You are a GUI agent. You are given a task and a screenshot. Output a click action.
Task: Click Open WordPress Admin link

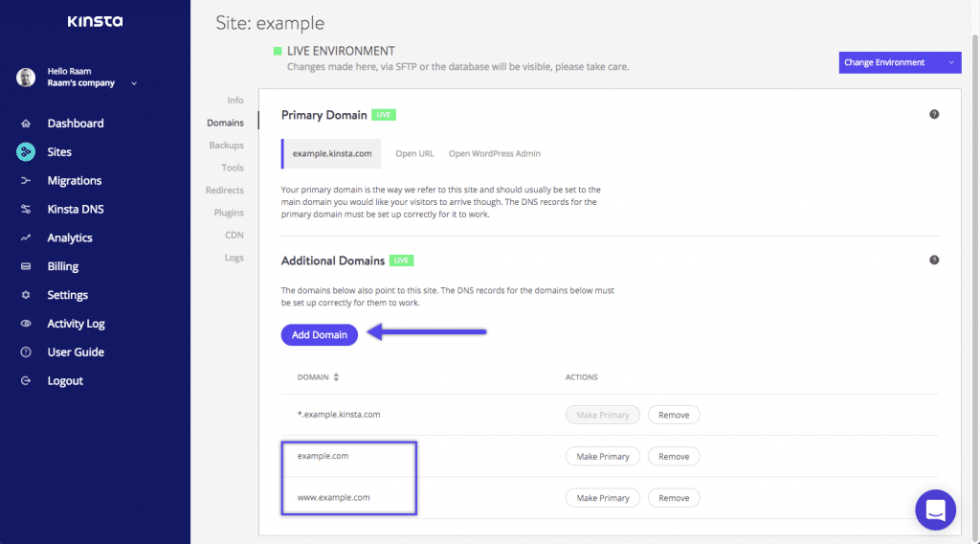495,153
